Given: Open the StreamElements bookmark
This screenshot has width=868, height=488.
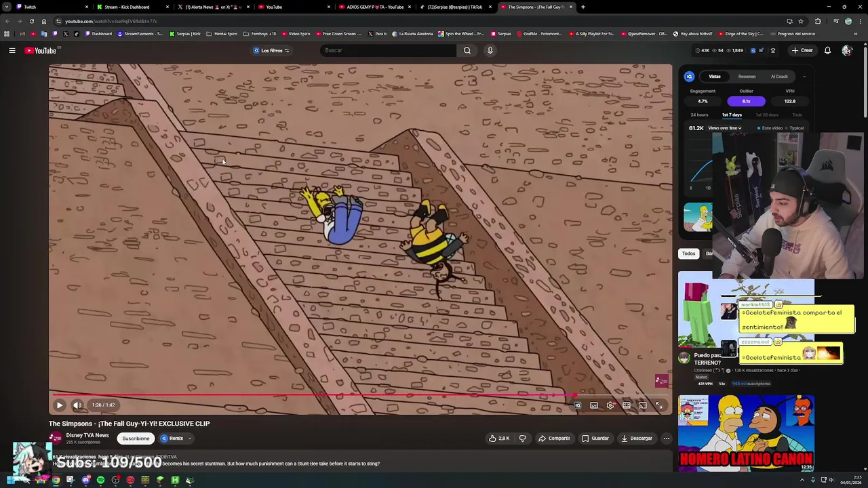Looking at the screenshot, I should [140, 34].
